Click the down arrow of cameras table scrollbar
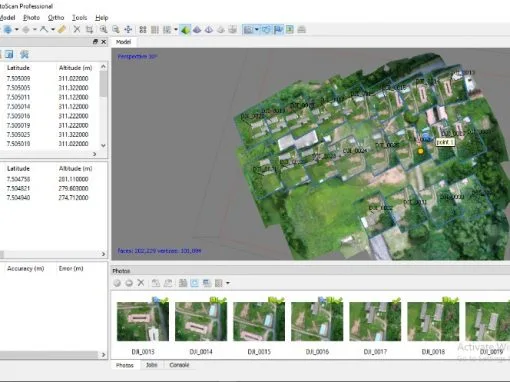Viewport: 510px width, 382px height. pyautogui.click(x=103, y=146)
